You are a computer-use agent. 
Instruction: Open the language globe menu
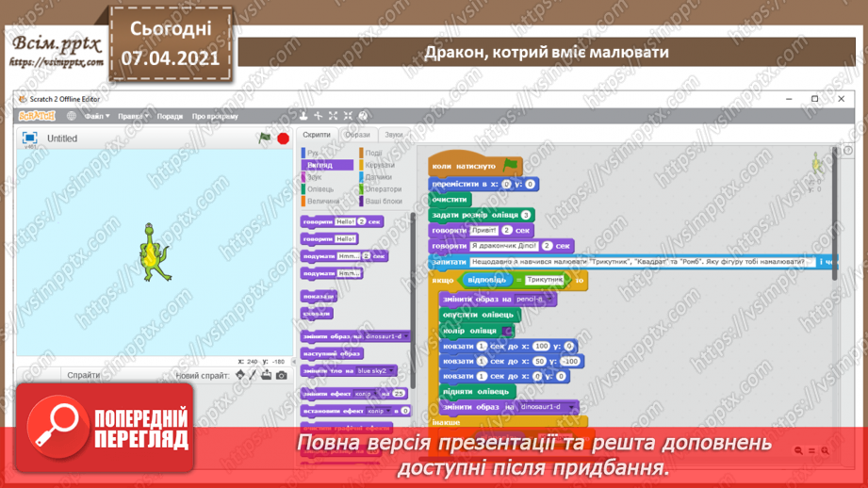click(x=72, y=116)
